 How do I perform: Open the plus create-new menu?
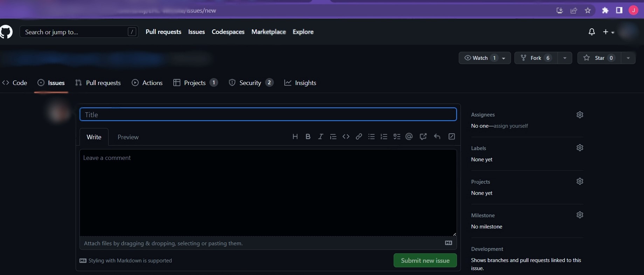(608, 32)
